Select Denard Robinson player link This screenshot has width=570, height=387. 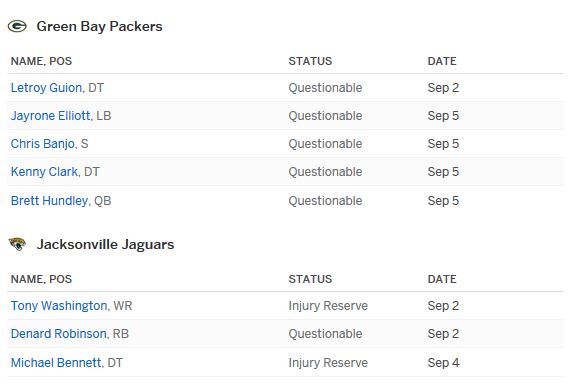[59, 334]
